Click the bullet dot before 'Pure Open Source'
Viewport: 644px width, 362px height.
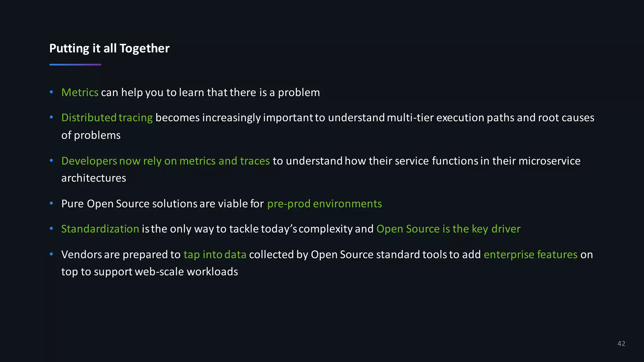[51, 203]
